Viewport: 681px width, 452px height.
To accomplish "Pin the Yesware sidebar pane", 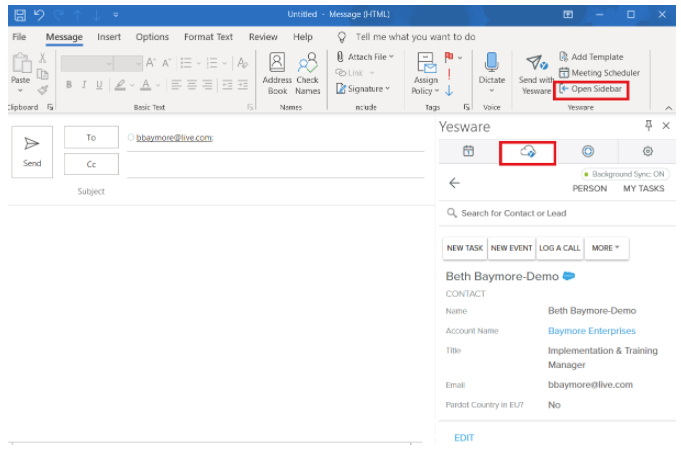I will 649,125.
